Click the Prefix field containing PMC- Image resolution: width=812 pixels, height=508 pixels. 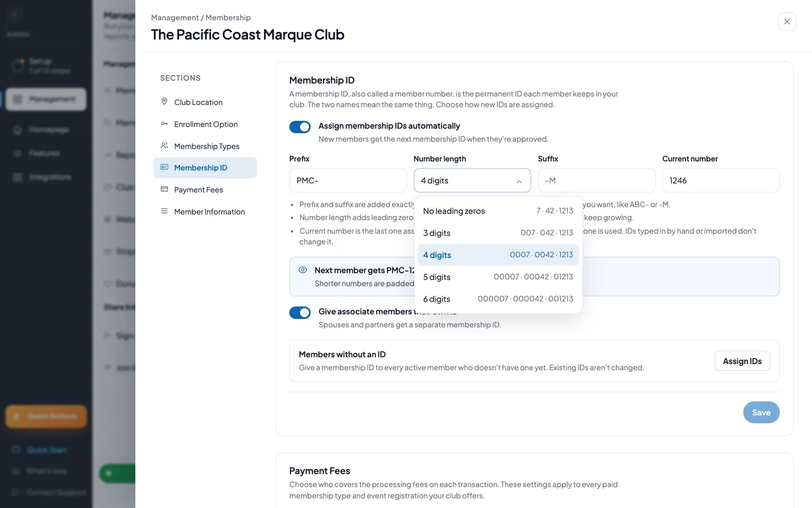(x=348, y=181)
